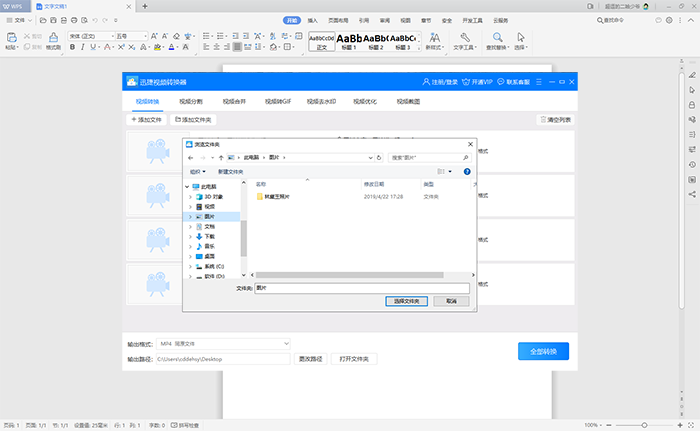This screenshot has height=431, width=700.
Task: Open the 视频分割 tab in video converter
Action: [191, 101]
